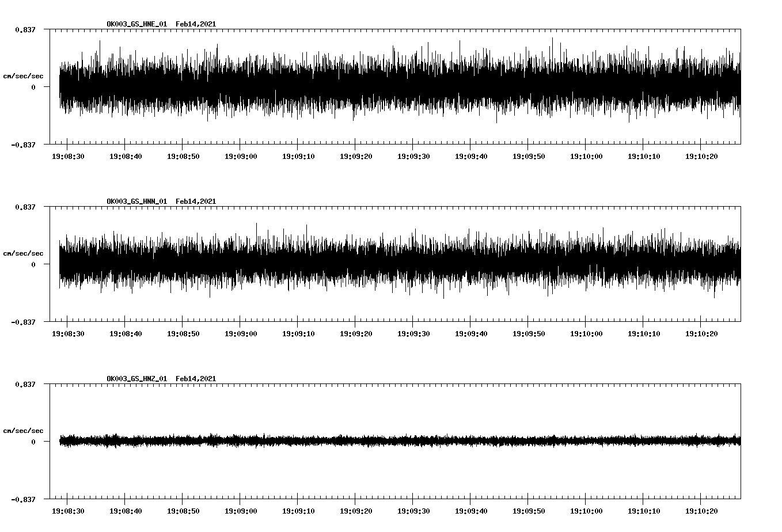Click the cm/sec/sec unit label on top plot
The width and height of the screenshot is (782, 532).
(x=23, y=75)
